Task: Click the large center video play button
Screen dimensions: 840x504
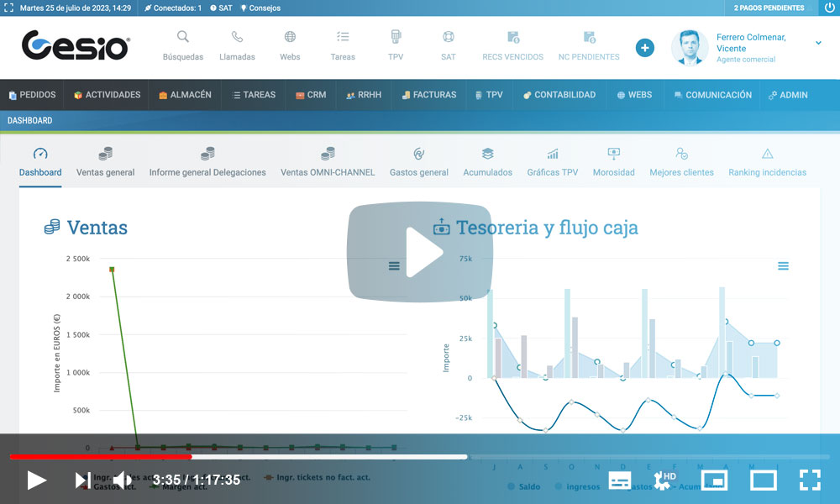Action: (420, 252)
